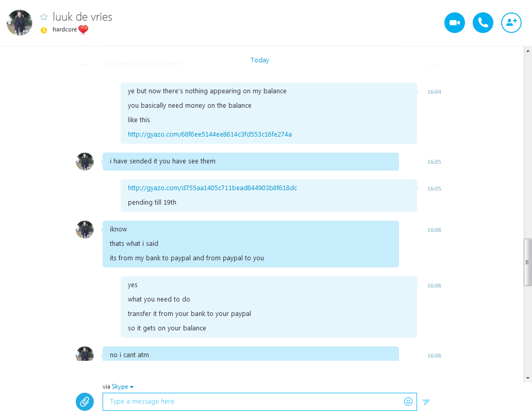Click the scrollbar down arrow
Image resolution: width=532 pixels, height=418 pixels.
(528, 378)
